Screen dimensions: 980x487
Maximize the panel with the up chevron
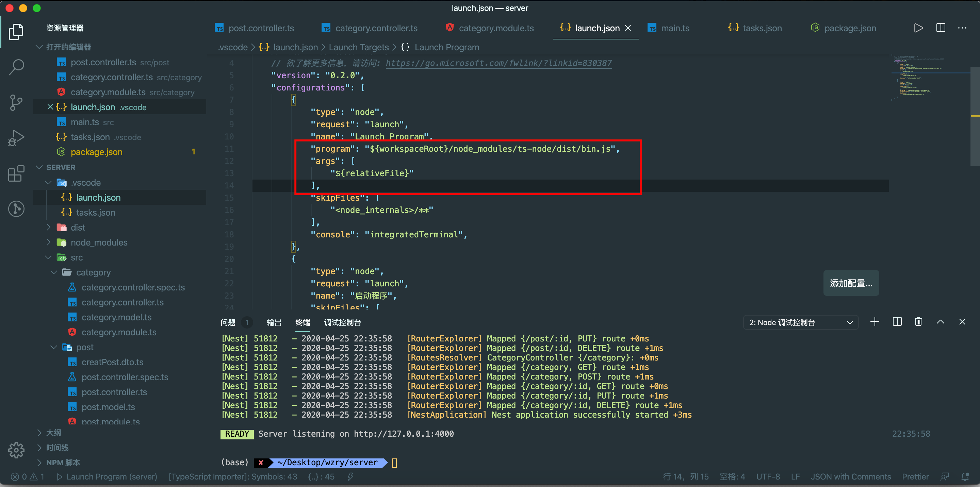pyautogui.click(x=941, y=322)
